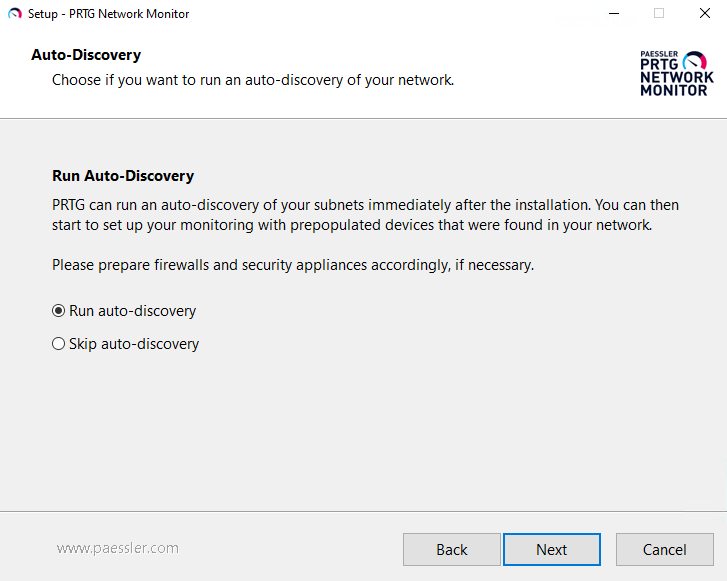Choose the Skip auto-discovery radio button
Screen dimensions: 727x581
click(x=58, y=344)
